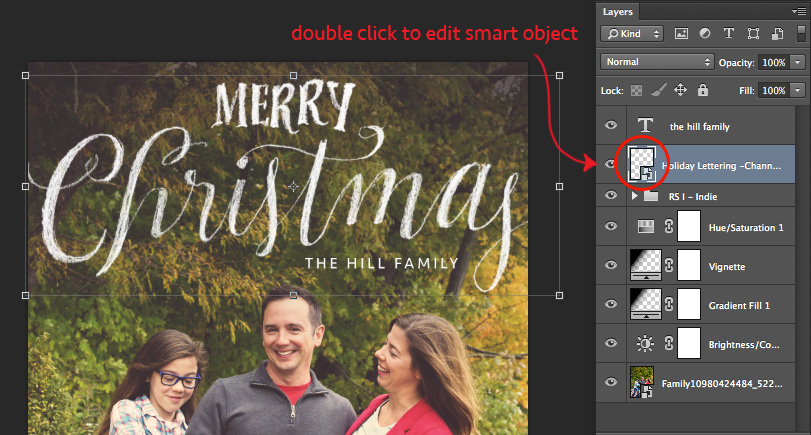Click the bottom-right transform handle
This screenshot has height=435, width=811.
[x=559, y=295]
